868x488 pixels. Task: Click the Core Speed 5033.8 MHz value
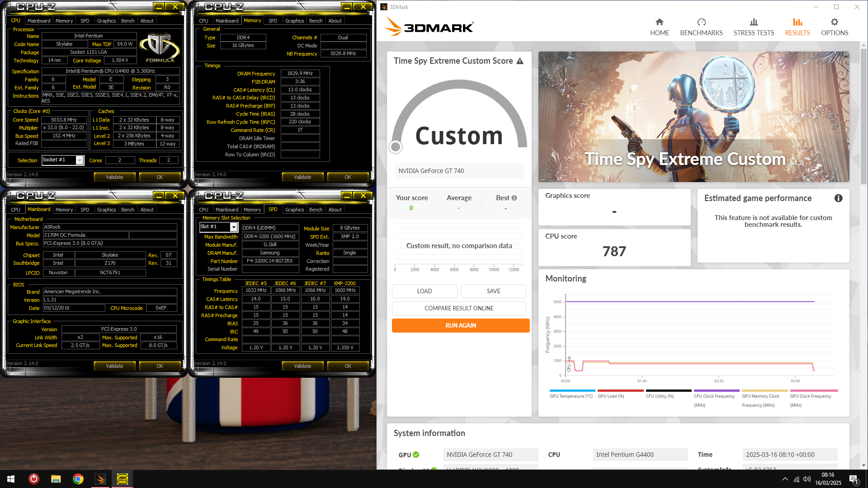pyautogui.click(x=64, y=120)
